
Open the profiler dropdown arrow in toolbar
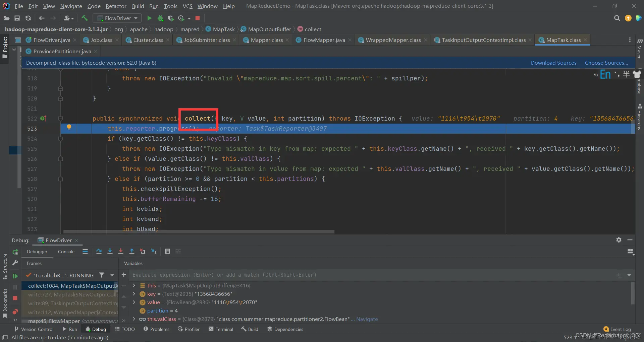(x=189, y=18)
